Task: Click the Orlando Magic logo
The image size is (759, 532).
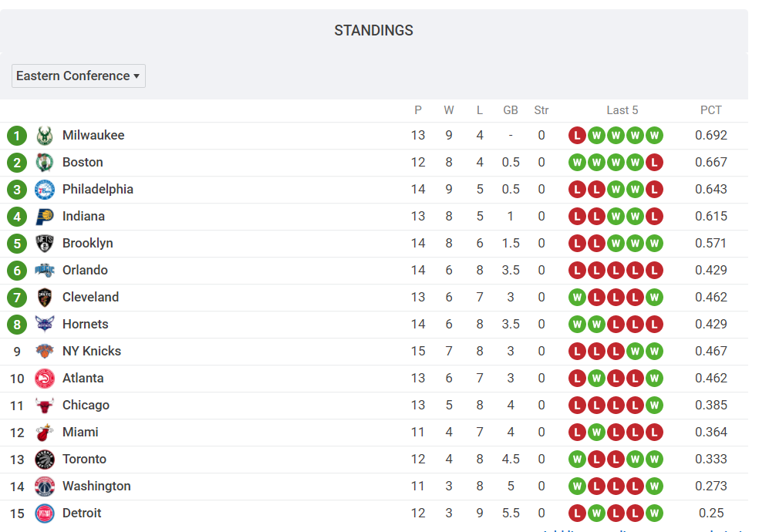Action: [44, 271]
